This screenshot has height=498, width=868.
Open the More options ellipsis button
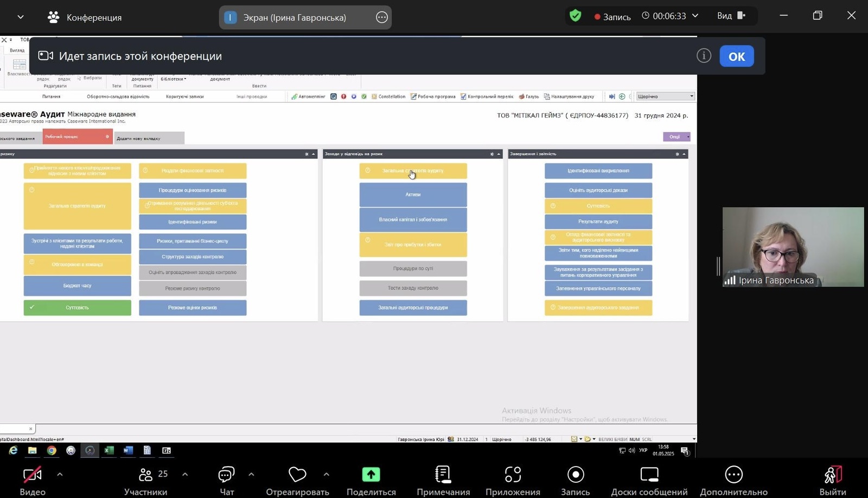[733, 475]
